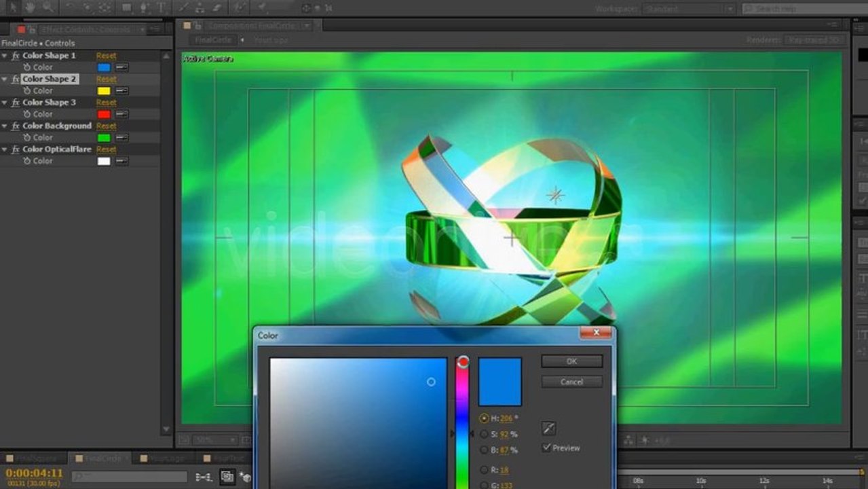868x489 pixels.
Task: Uncheck Preview checkbox in Color dialog
Action: coord(546,448)
